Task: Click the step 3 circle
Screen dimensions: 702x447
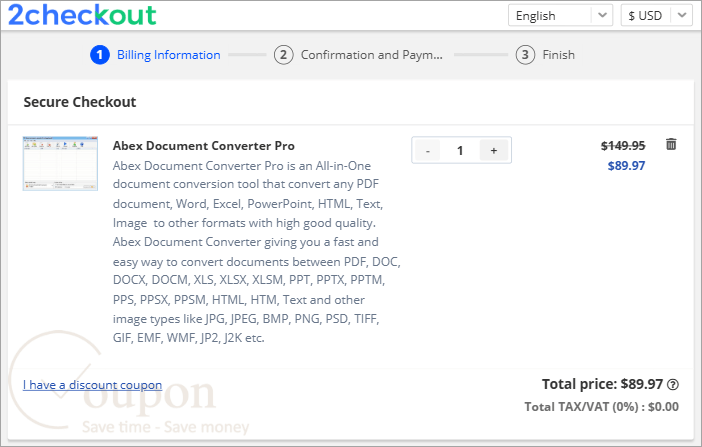Action: tap(525, 55)
